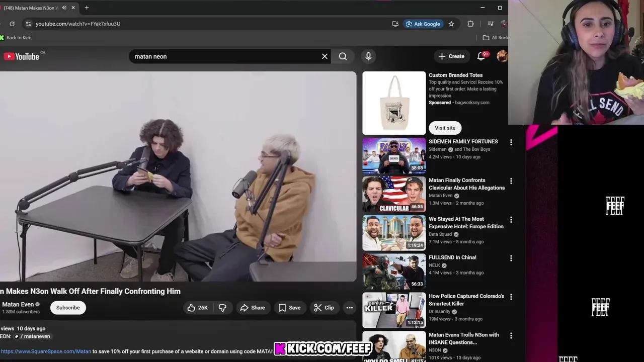
Task: Click the 1.53M subscribers text
Action: [x=21, y=312]
